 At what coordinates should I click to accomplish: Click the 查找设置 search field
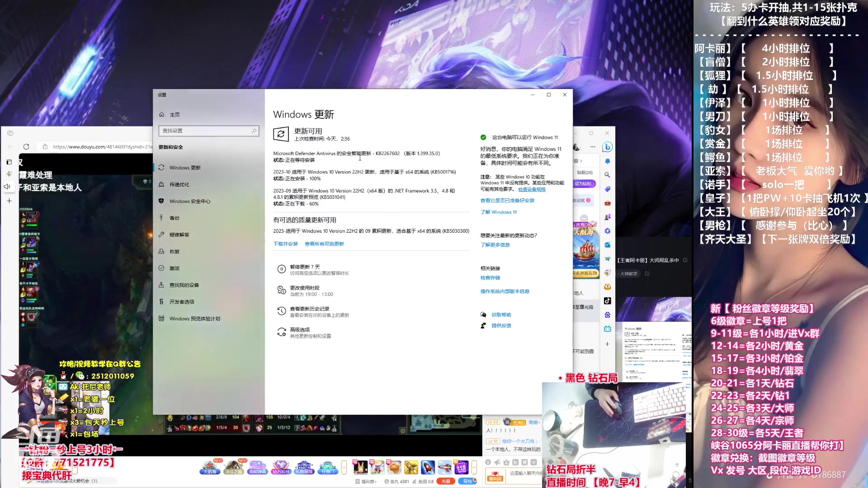208,131
